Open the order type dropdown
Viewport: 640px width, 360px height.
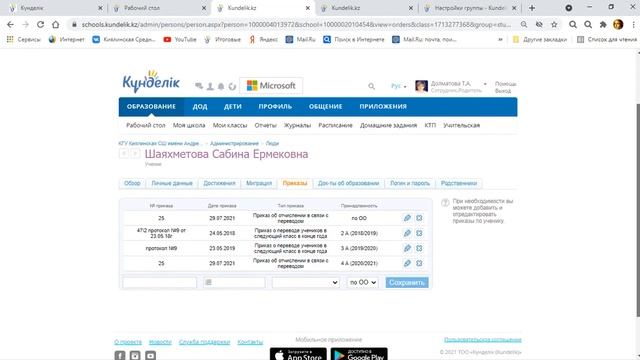pyautogui.click(x=306, y=282)
